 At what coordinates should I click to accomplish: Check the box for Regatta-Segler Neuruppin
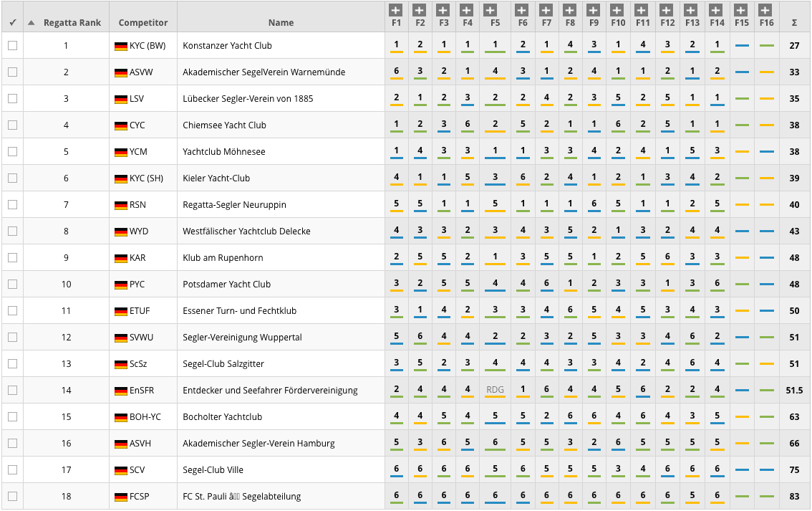[12, 205]
